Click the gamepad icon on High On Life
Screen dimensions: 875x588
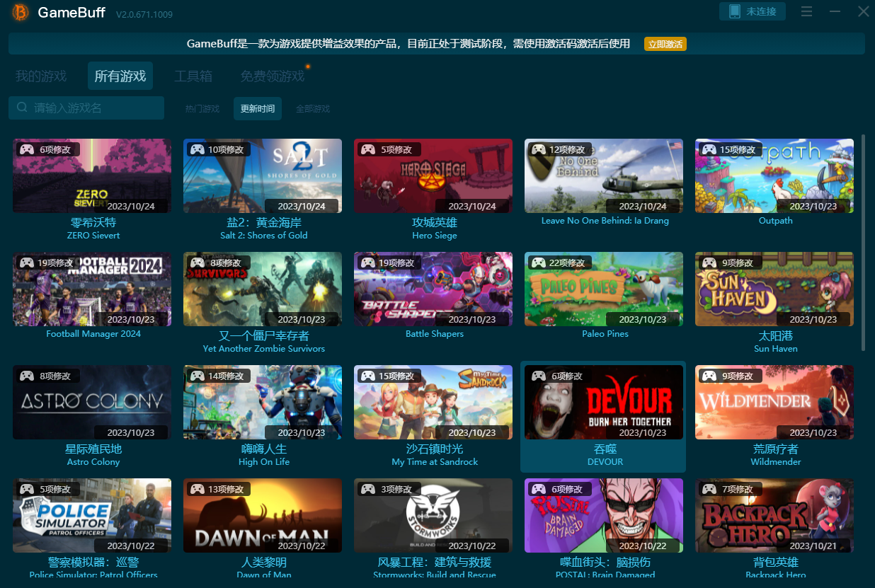click(x=198, y=376)
